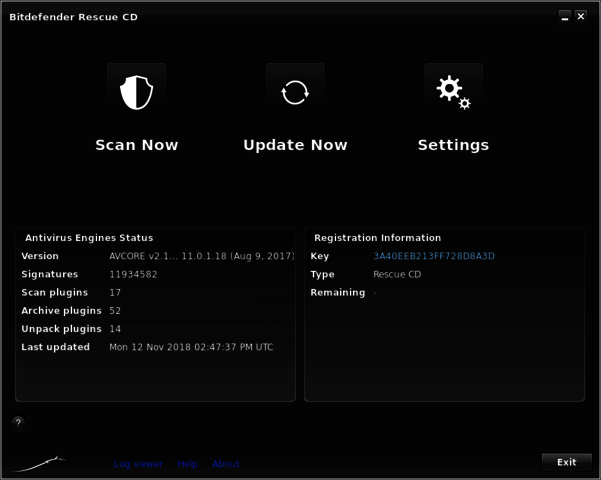Click the Last updated timestamp value
601x480 pixels.
point(191,347)
